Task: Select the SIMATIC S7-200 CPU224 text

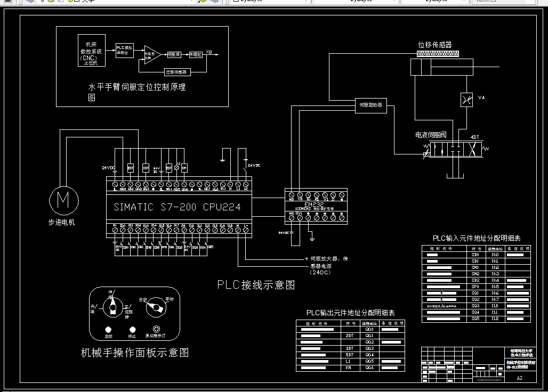Action: [177, 207]
